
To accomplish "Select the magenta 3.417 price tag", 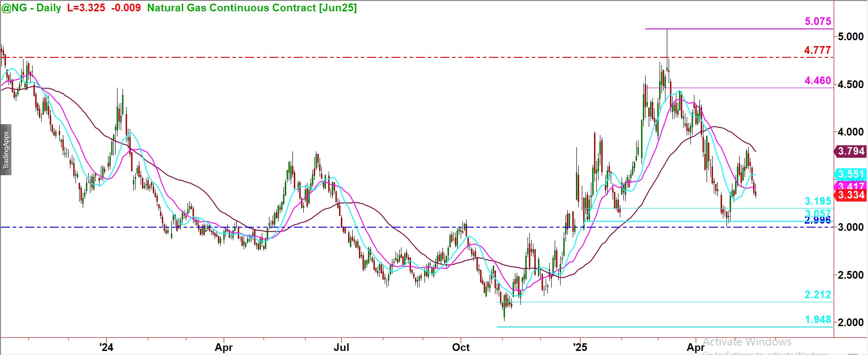I will click(851, 185).
